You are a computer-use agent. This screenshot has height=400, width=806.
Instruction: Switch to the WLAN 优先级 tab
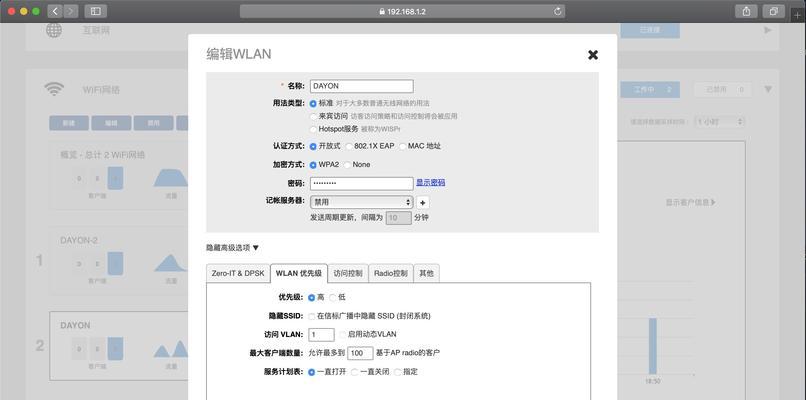tap(299, 274)
